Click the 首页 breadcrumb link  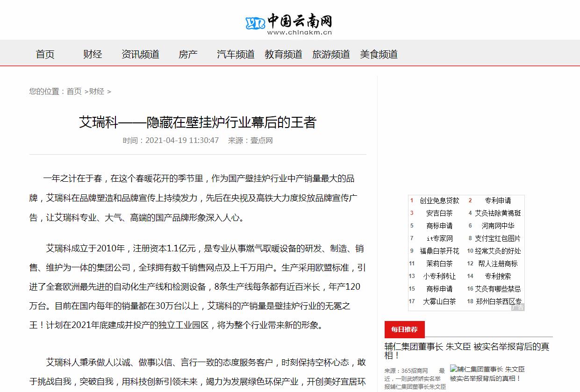point(74,92)
